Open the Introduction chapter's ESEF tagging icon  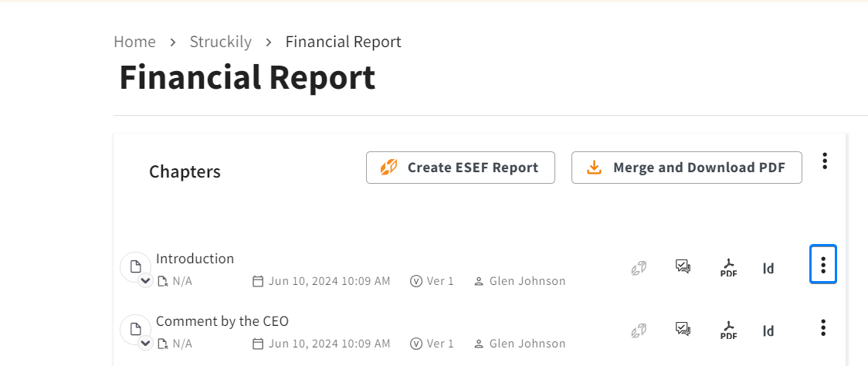pyautogui.click(x=639, y=268)
